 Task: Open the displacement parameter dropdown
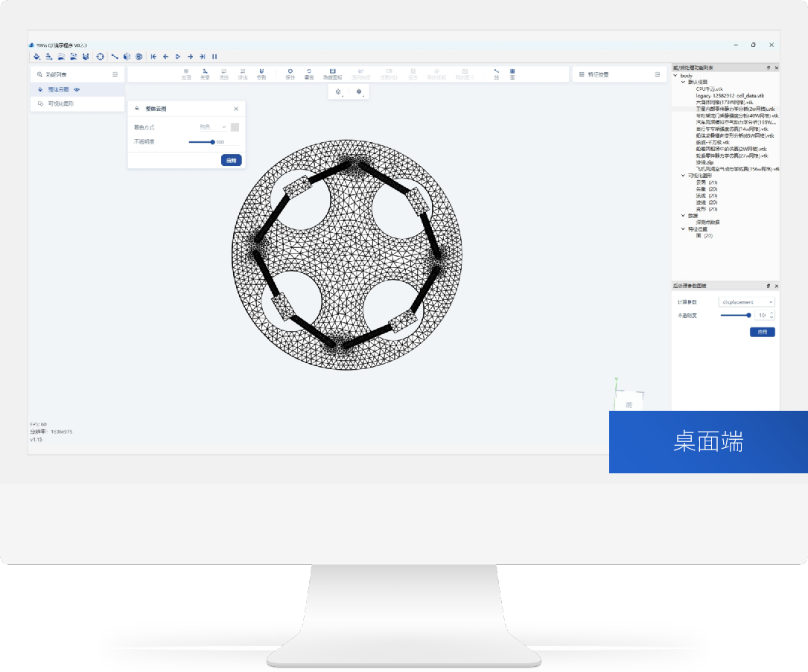pyautogui.click(x=746, y=302)
